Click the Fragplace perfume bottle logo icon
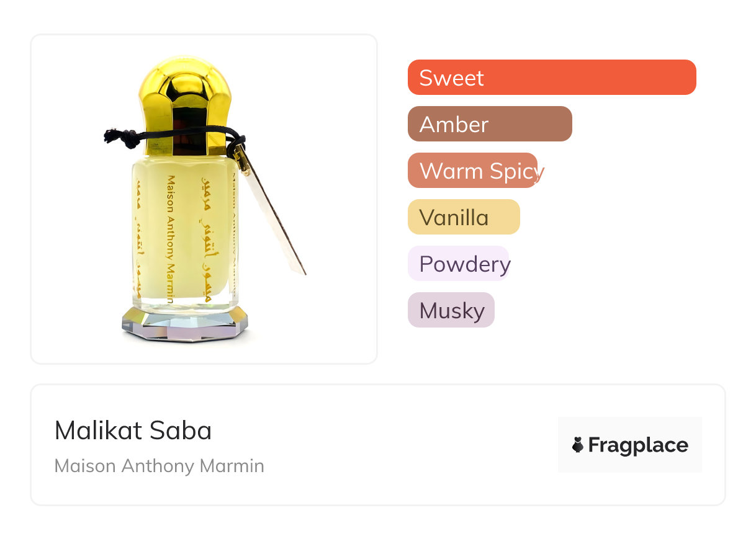The height and width of the screenshot is (536, 756). [578, 445]
